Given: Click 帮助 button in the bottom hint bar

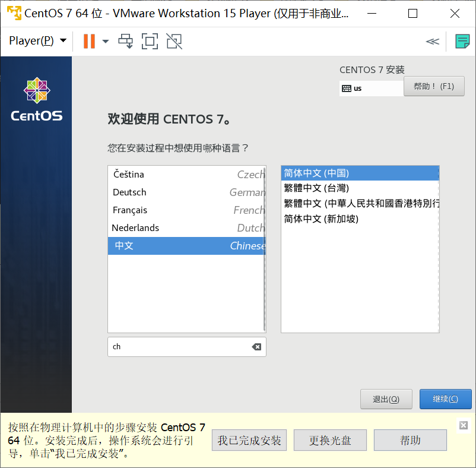Looking at the screenshot, I should coord(410,440).
